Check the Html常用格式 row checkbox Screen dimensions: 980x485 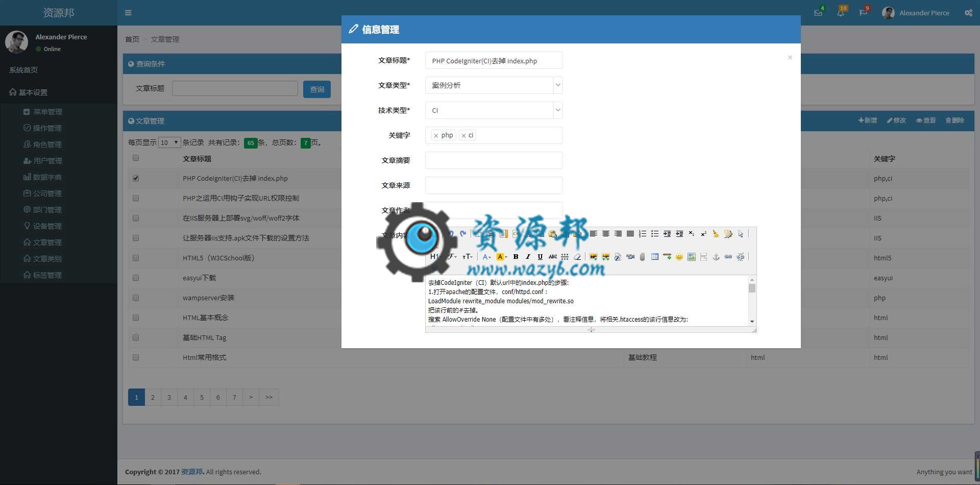pyautogui.click(x=136, y=357)
